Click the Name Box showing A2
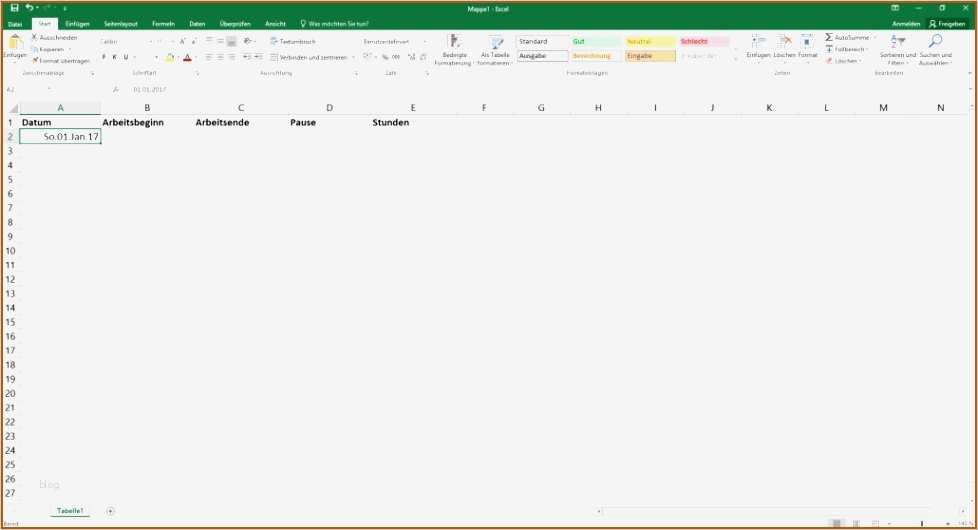This screenshot has height=530, width=978. pyautogui.click(x=29, y=90)
